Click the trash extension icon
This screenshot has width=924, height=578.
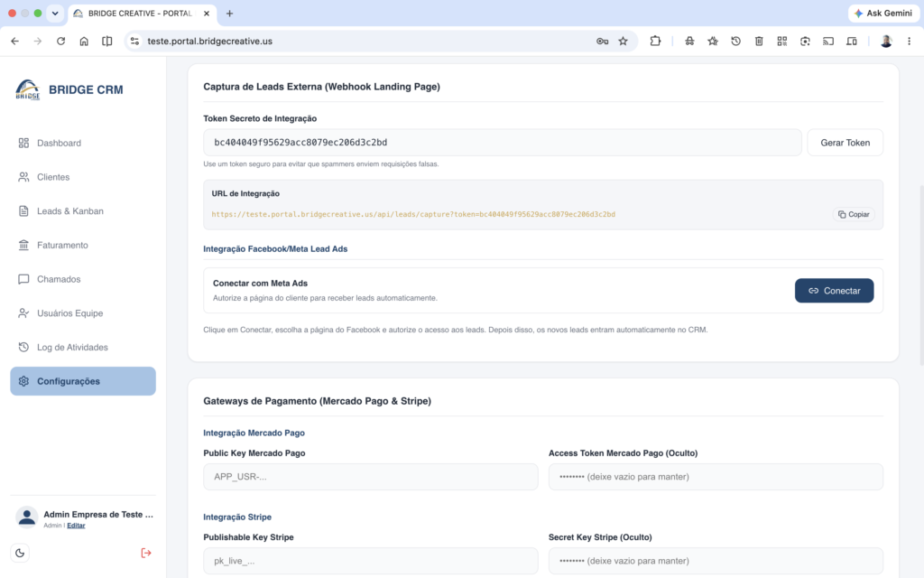point(759,42)
